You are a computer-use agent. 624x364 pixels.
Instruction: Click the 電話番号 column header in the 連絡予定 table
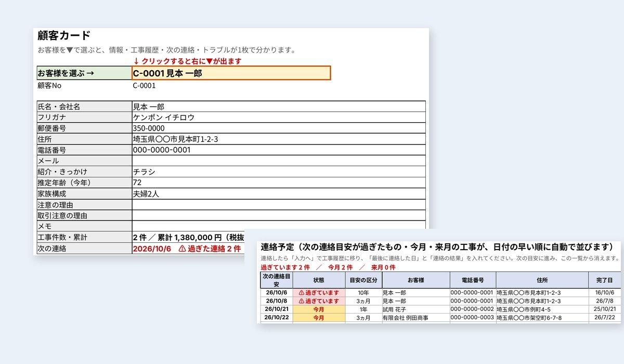click(472, 280)
